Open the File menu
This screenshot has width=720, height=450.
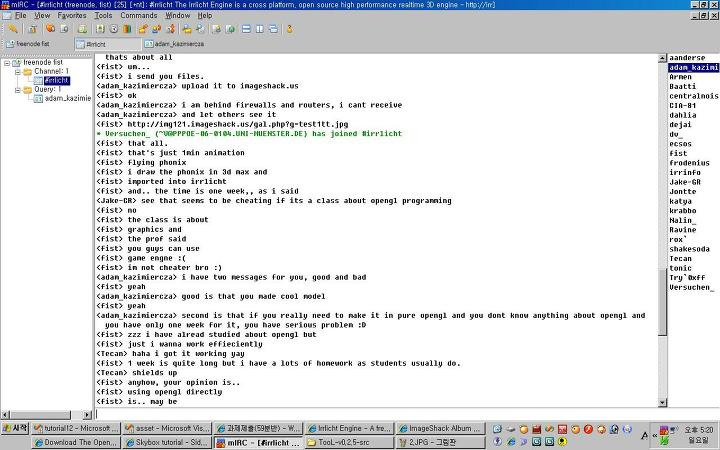coord(21,16)
